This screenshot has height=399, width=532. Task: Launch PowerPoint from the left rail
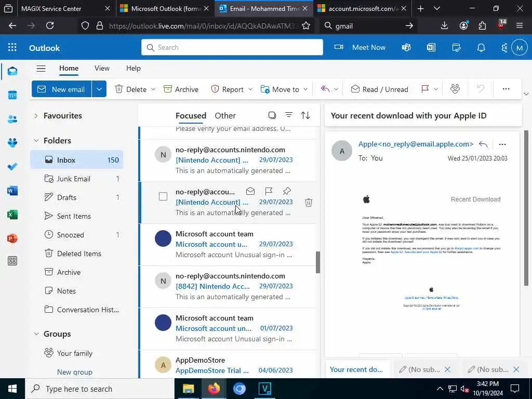(12, 238)
